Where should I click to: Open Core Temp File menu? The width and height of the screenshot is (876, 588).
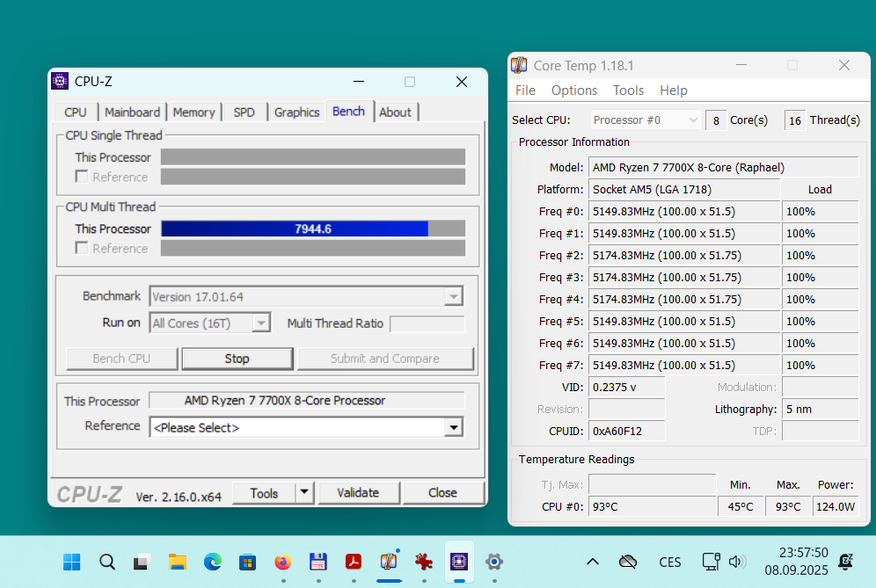click(525, 91)
